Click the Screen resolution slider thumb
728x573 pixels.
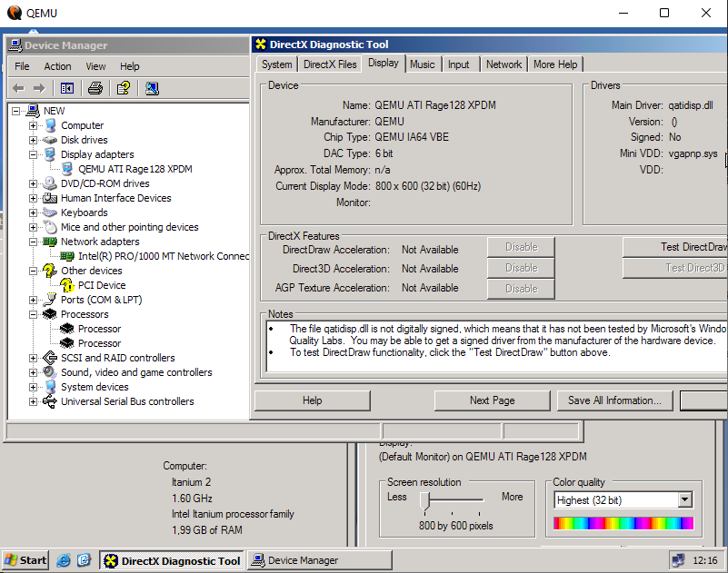click(x=424, y=502)
